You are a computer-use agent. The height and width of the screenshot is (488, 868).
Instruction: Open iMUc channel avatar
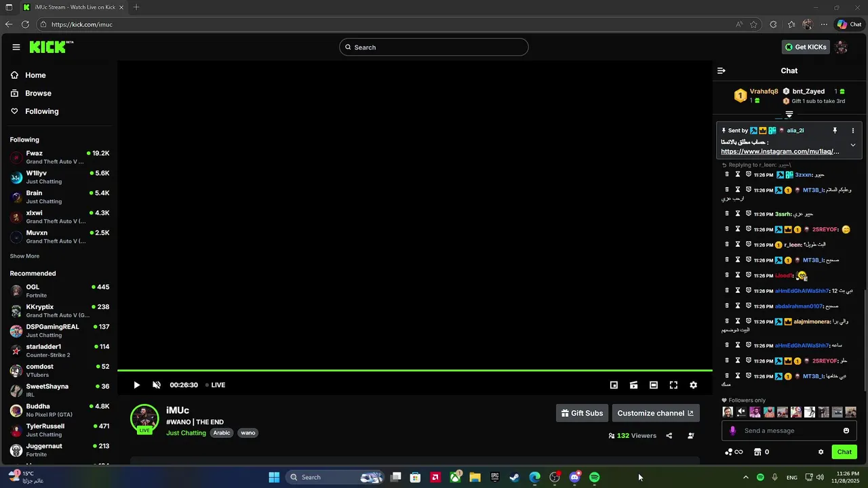click(144, 419)
